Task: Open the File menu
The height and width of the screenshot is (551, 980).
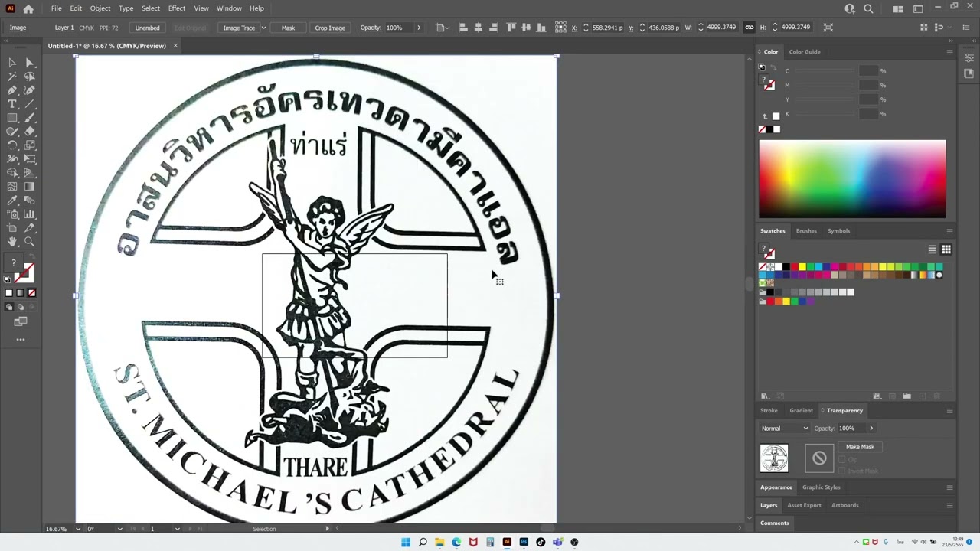Action: click(x=57, y=8)
